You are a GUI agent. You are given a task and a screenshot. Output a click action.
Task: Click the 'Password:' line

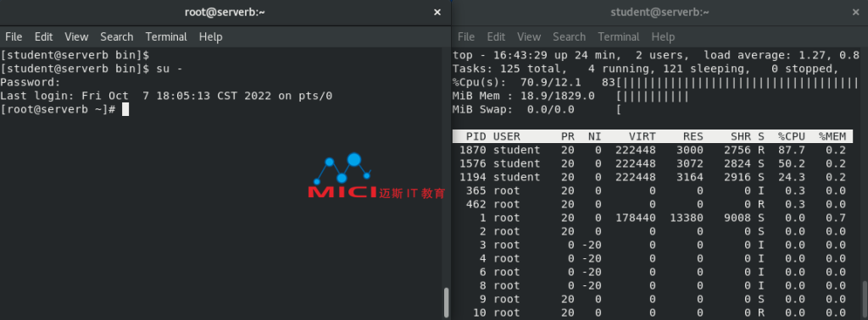click(31, 82)
